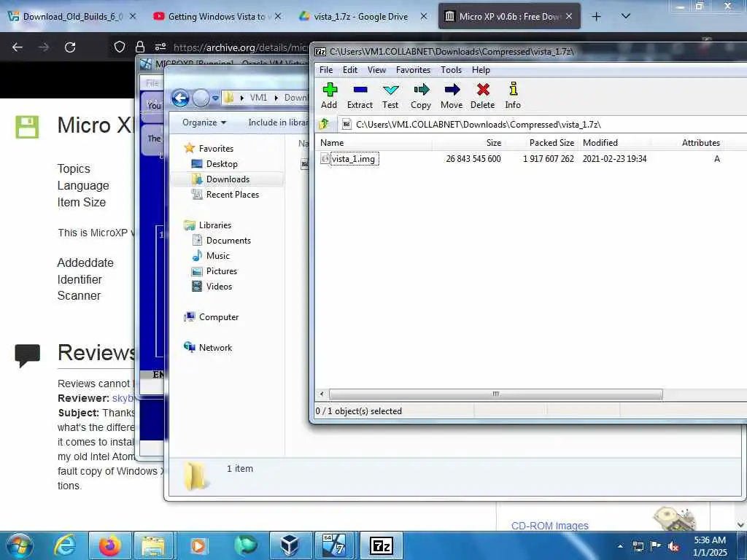
Task: Open Windows Media Player from taskbar
Action: click(x=198, y=545)
